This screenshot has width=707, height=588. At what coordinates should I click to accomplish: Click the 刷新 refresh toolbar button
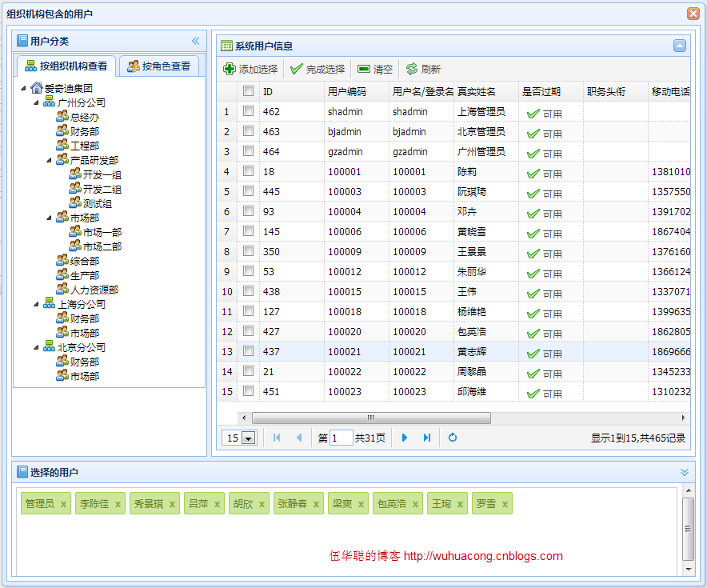423,69
